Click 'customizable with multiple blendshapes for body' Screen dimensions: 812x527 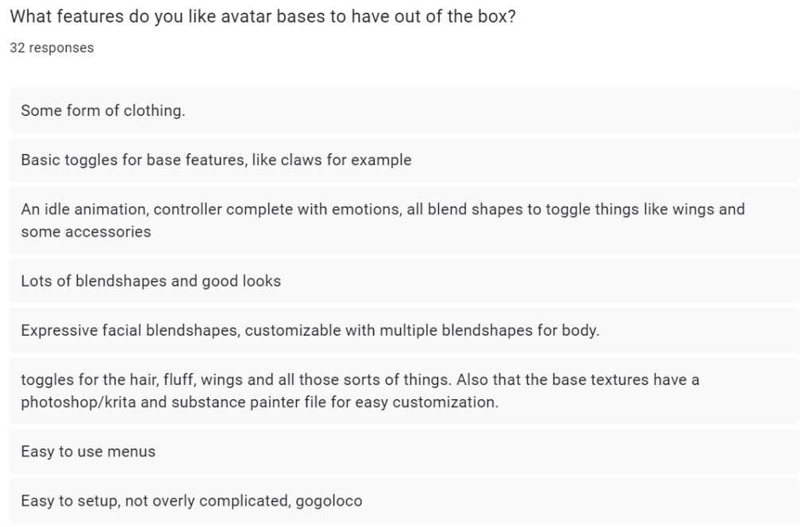click(421, 330)
